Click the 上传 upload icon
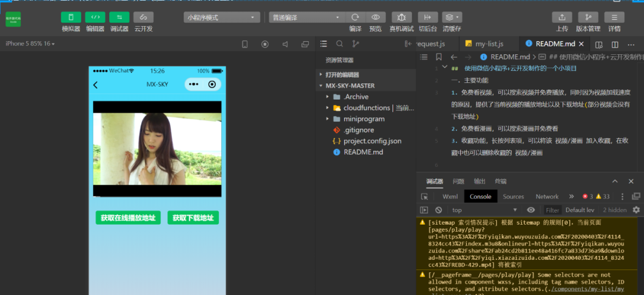 562,17
